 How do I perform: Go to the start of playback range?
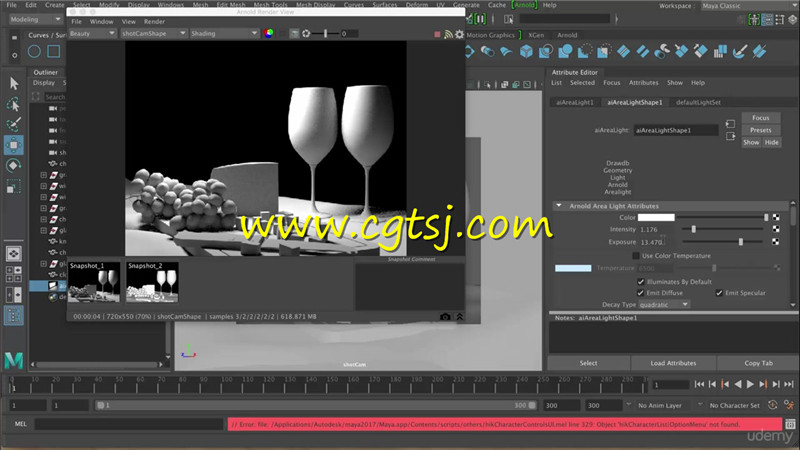click(699, 384)
